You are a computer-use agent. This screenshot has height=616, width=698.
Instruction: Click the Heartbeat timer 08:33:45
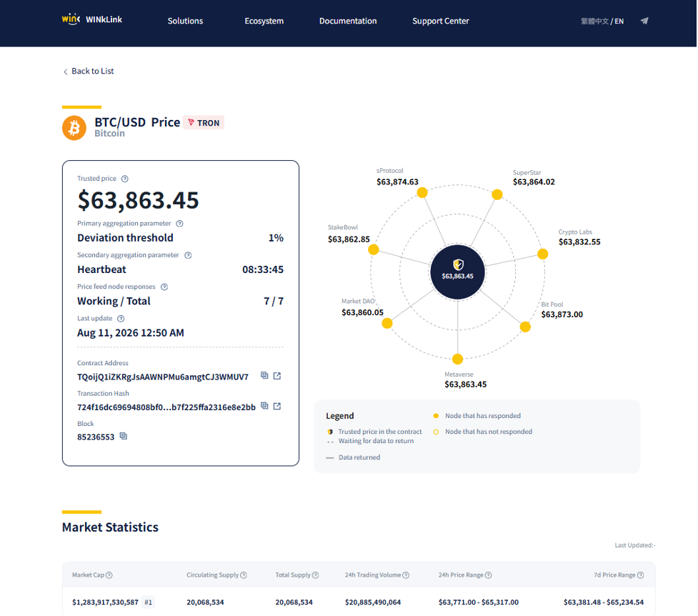pos(263,269)
